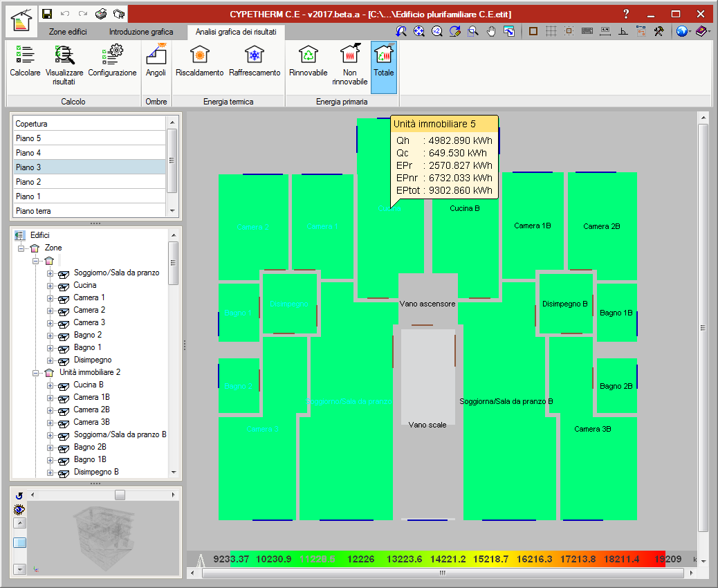
Task: Switch to the Introduzione grafica tab
Action: click(x=141, y=32)
